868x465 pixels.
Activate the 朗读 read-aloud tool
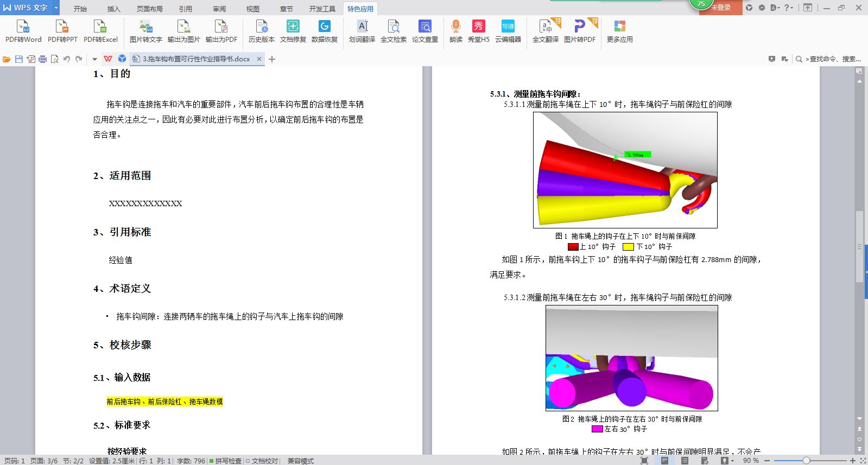tap(456, 31)
